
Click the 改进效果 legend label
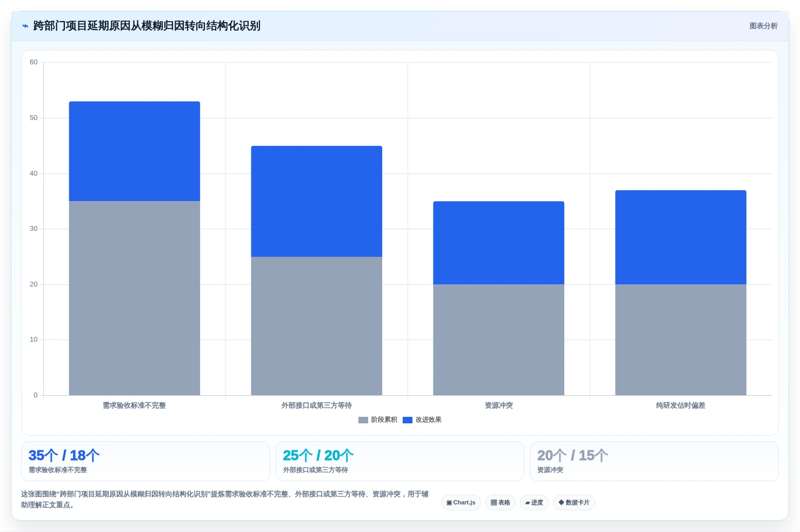[428, 420]
